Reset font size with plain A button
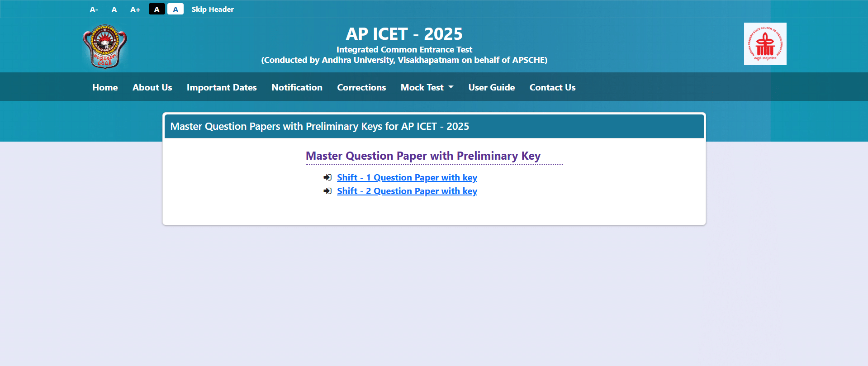Screen dimensions: 868x366 [x=114, y=9]
